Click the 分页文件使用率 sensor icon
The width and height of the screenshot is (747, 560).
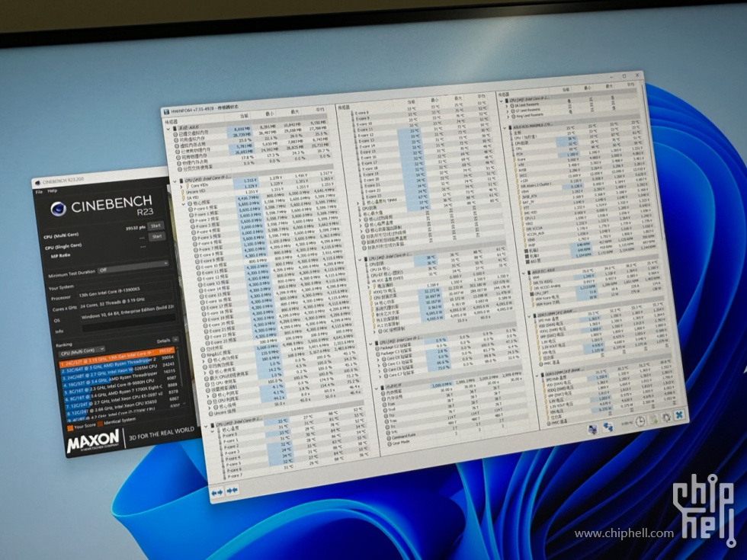[x=179, y=168]
